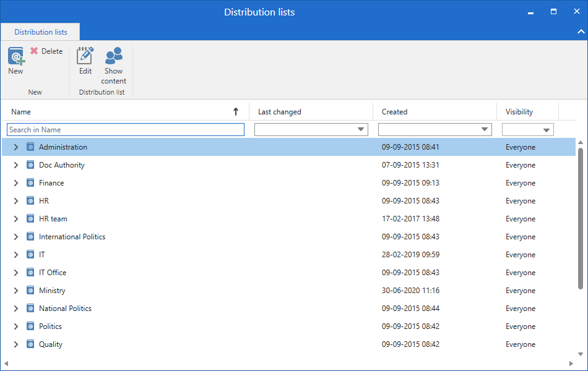Expand the Quality row
Image resolution: width=588 pixels, height=371 pixels.
[15, 344]
